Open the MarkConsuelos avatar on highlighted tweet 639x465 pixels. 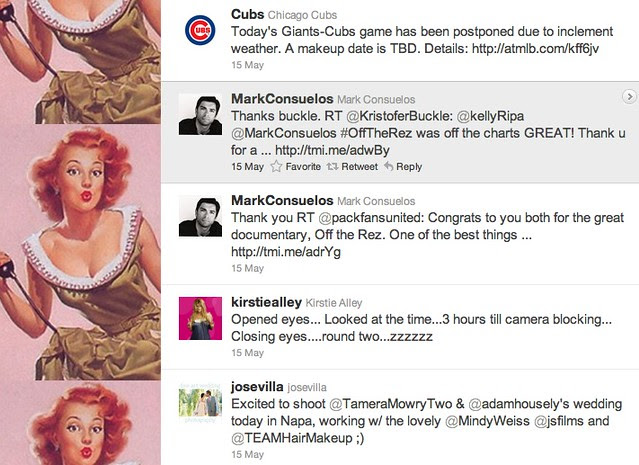200,115
